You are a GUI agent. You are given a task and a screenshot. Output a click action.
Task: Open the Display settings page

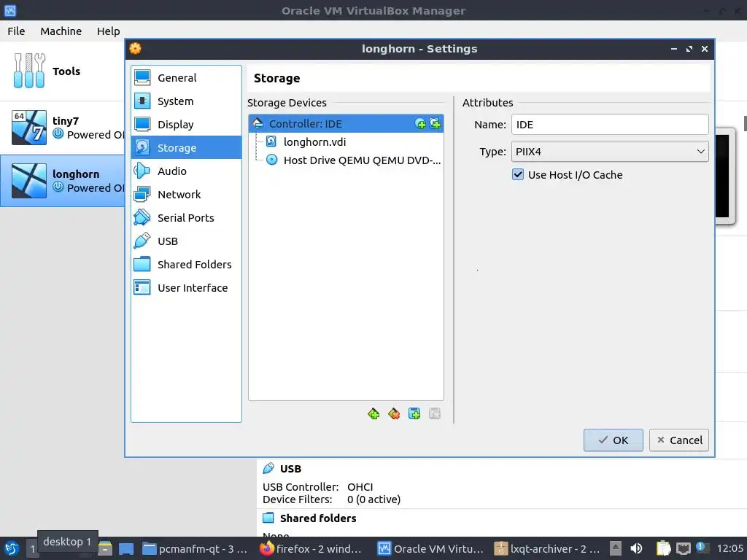pyautogui.click(x=186, y=124)
